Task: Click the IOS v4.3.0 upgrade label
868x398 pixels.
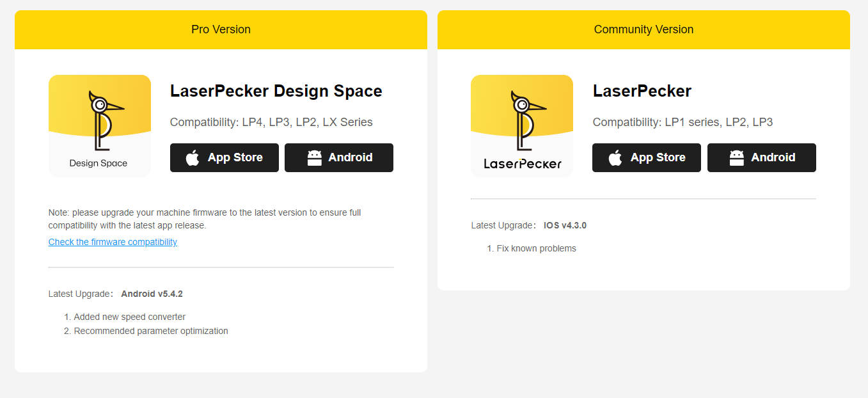Action: coord(565,225)
